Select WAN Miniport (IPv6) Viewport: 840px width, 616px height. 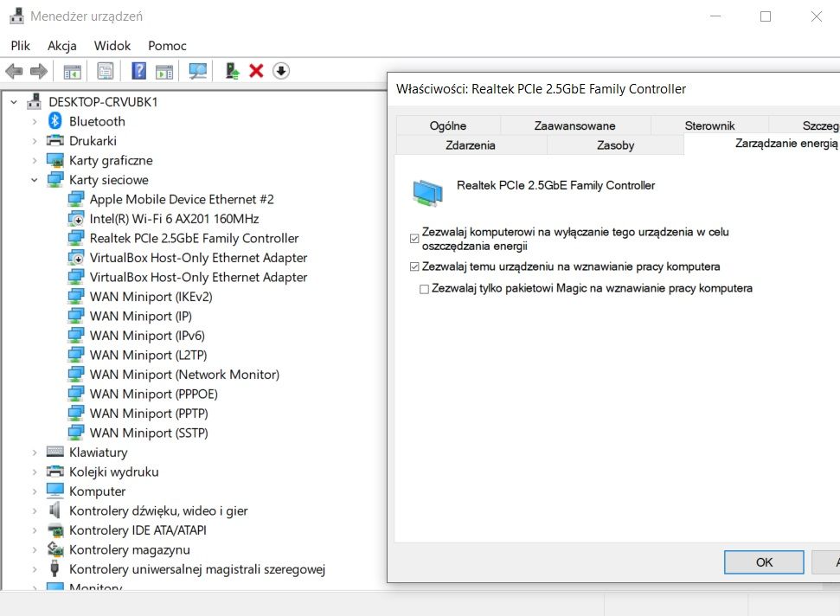tap(147, 336)
